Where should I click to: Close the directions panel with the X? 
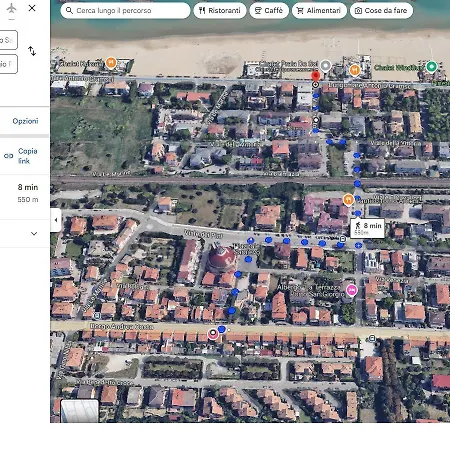(32, 8)
